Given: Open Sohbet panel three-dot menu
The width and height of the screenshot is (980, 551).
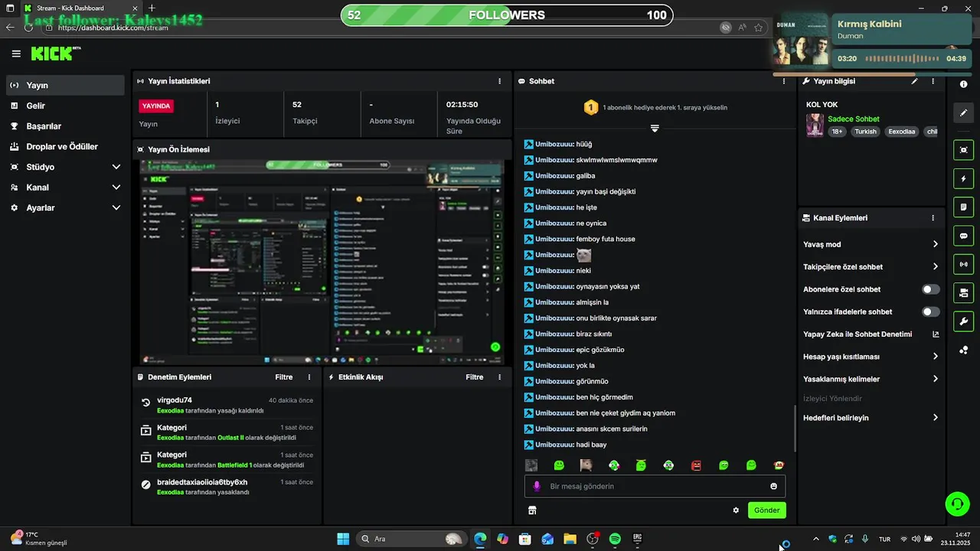Looking at the screenshot, I should point(784,81).
